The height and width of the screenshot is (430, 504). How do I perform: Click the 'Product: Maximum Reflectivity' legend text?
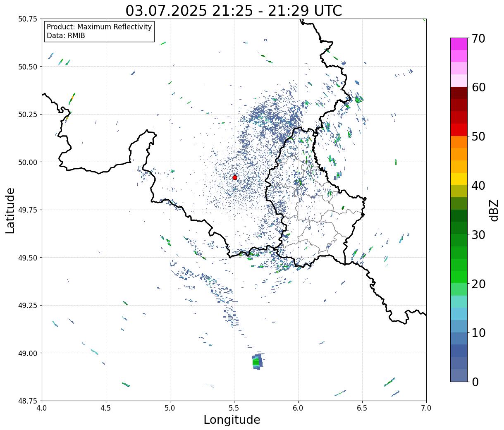click(99, 27)
